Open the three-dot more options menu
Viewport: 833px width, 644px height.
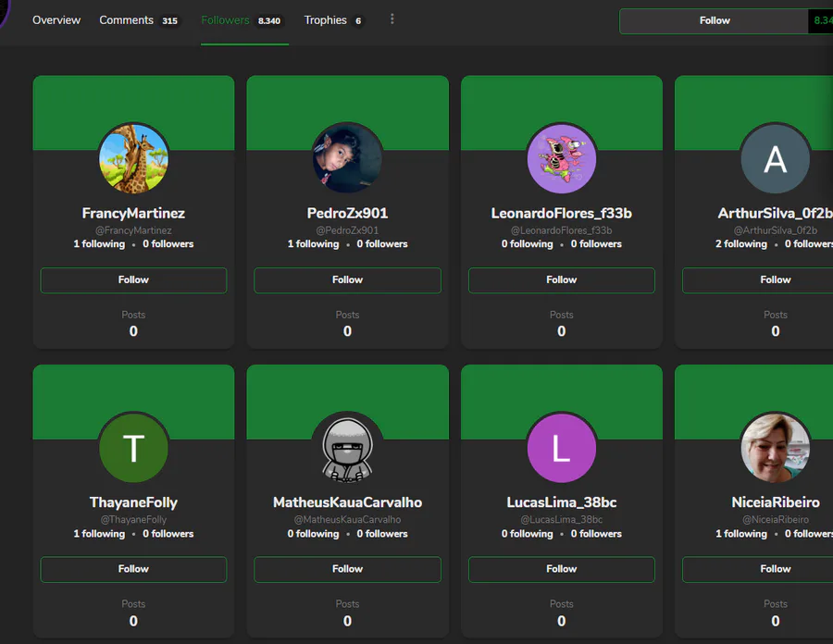click(x=392, y=19)
